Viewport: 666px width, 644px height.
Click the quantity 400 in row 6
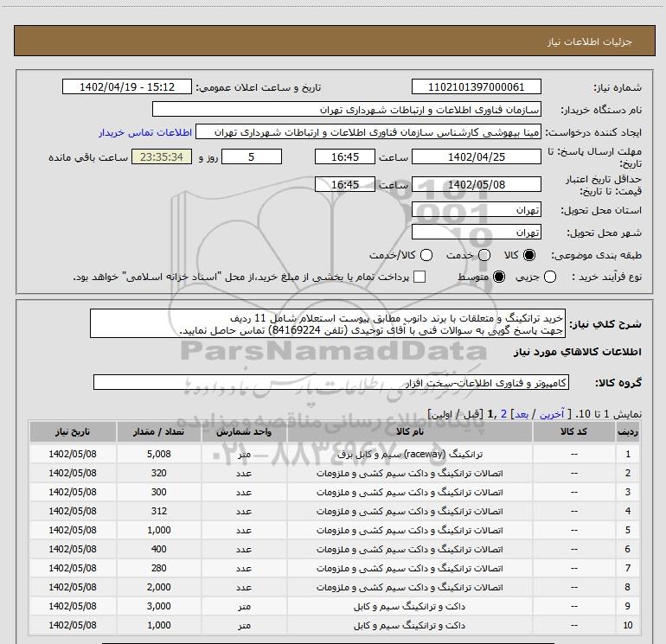(159, 549)
